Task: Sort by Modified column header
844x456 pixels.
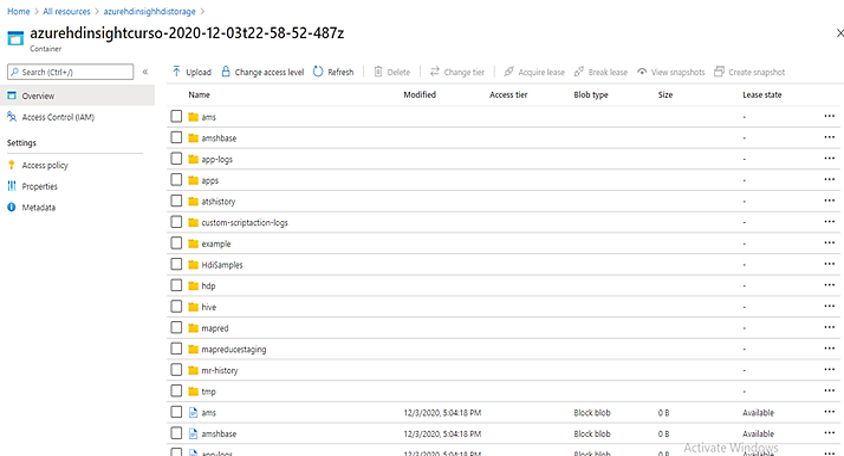Action: (419, 95)
